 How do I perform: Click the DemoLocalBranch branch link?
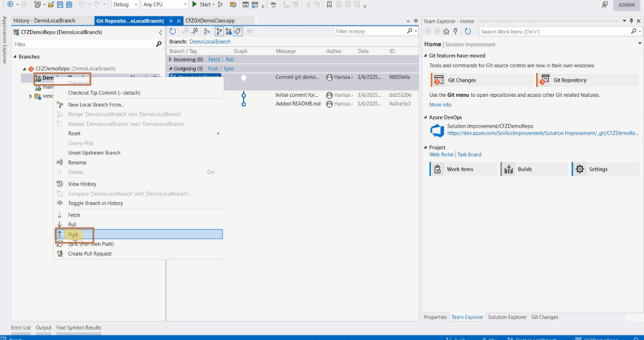pos(210,42)
